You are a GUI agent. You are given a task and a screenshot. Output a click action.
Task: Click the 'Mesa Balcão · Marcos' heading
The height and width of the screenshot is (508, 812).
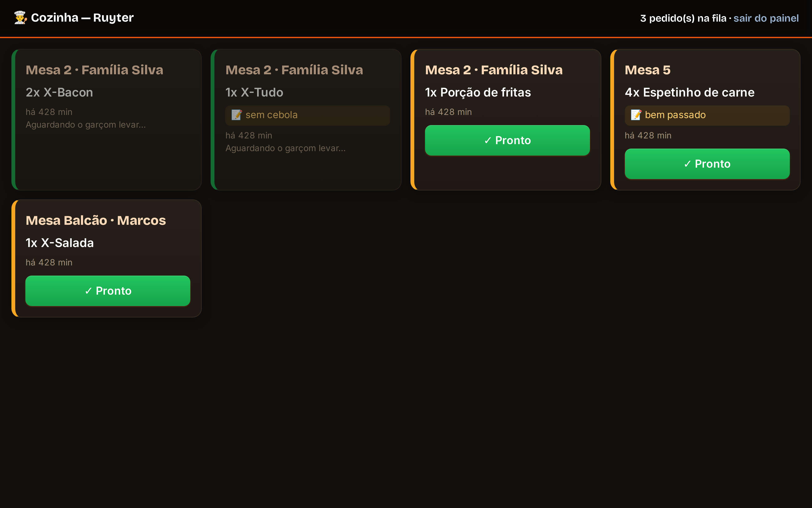pyautogui.click(x=96, y=220)
